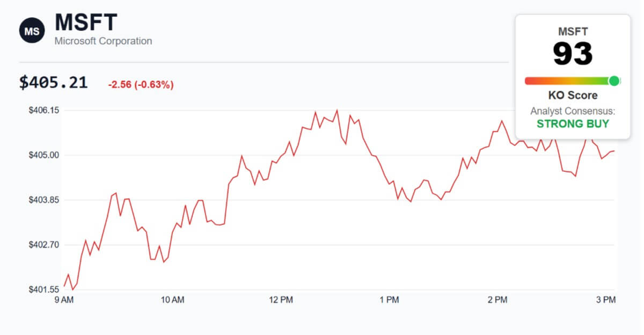
Task: Click the $401.55 y-axis label
Action: [45, 289]
